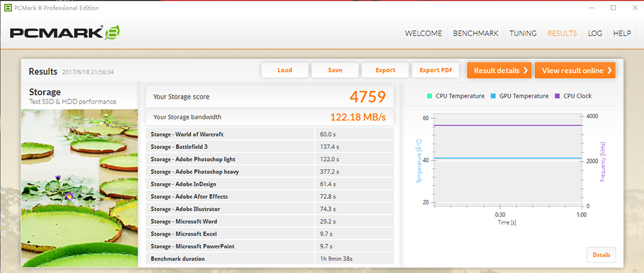Screen dimensions: 644x273
Task: Click the Export PDF button
Action: point(436,70)
